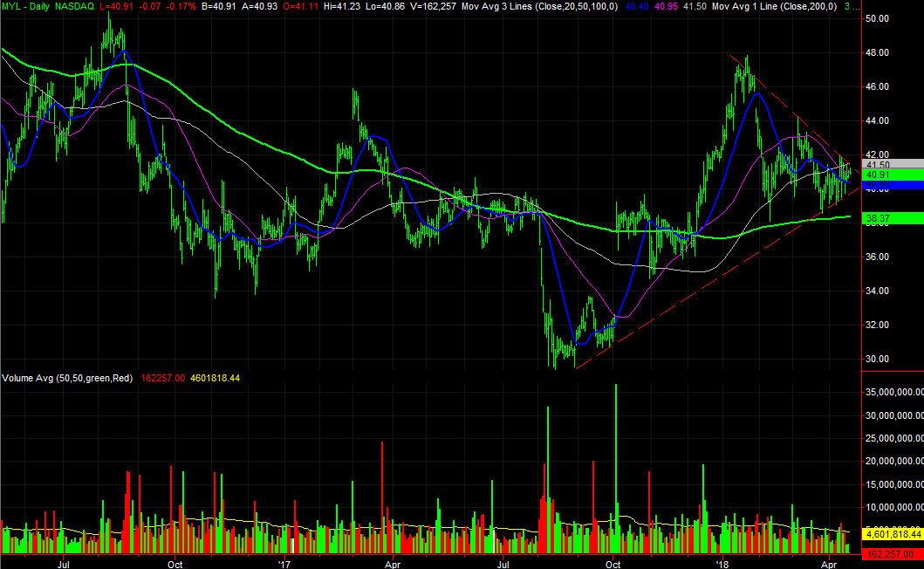Click the Hi=41.23 high value

coord(342,6)
